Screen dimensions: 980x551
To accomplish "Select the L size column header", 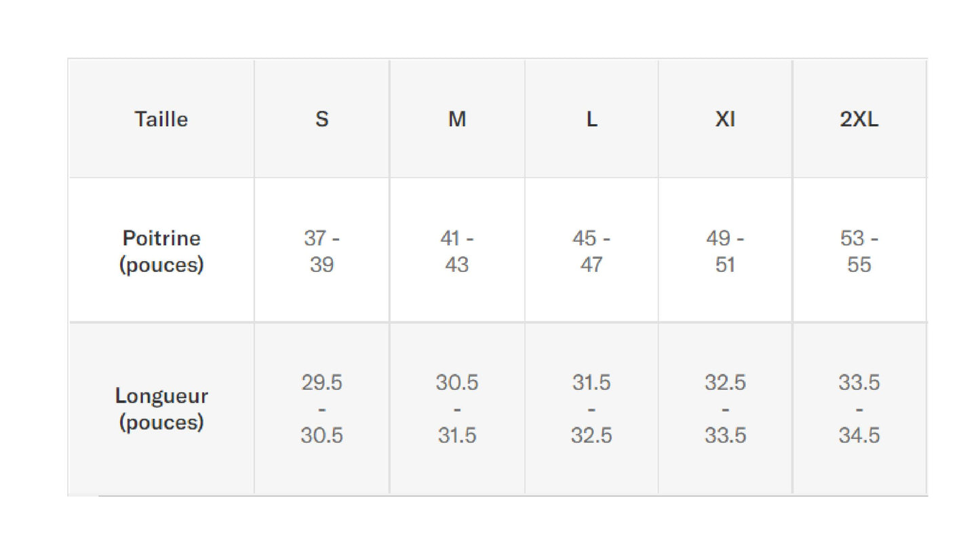I will 591,119.
